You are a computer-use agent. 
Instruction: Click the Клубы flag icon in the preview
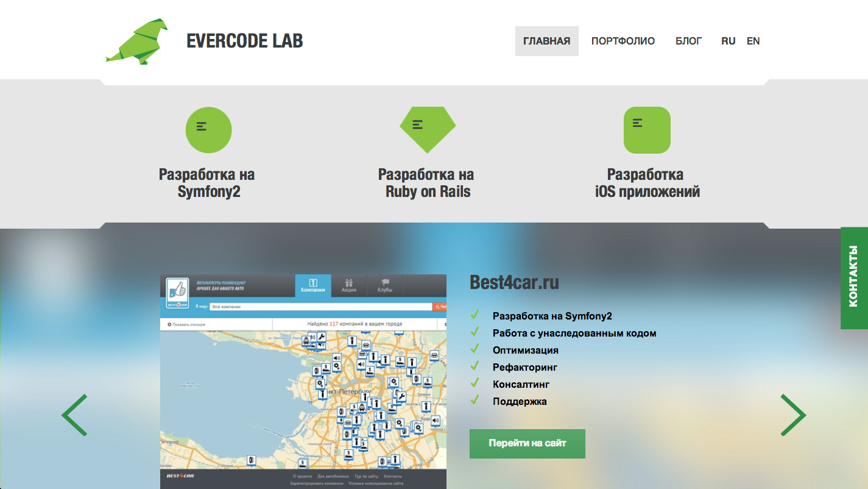click(x=384, y=284)
